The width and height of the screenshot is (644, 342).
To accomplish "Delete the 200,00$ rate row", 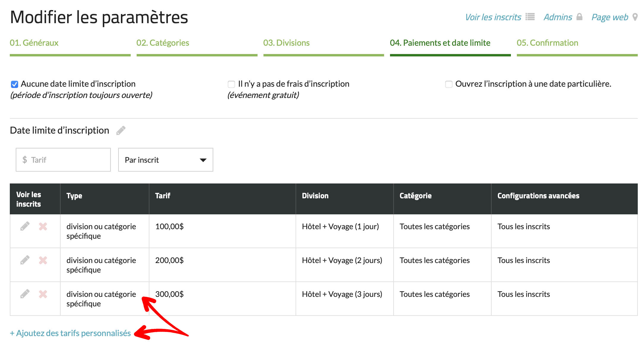I will point(43,260).
